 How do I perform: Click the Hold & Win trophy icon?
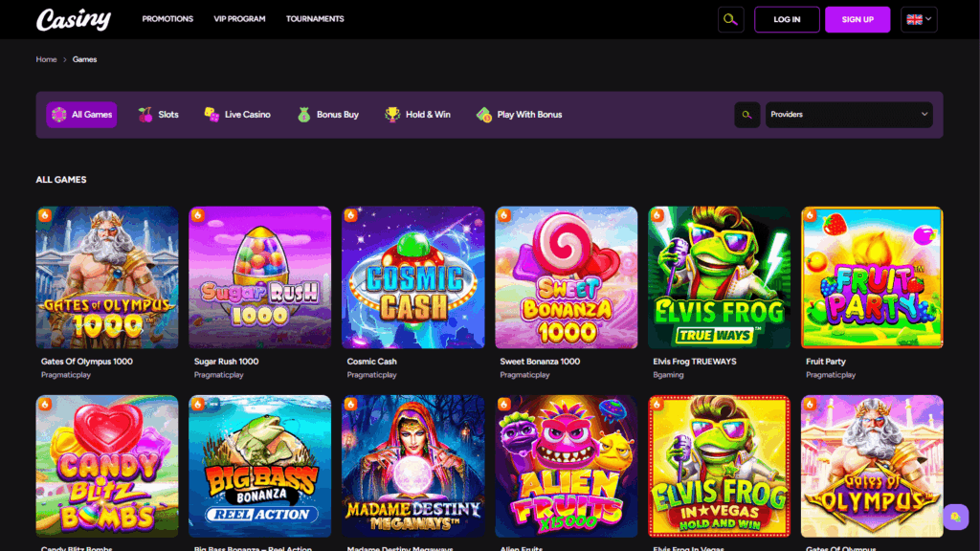[x=392, y=115]
